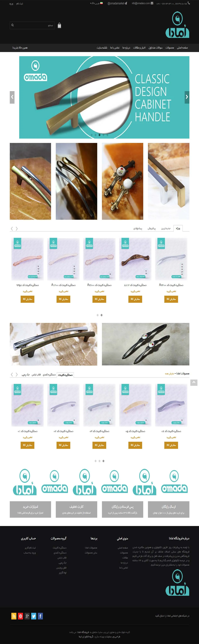Image resolution: width=199 pixels, height=644 pixels.
Task: Open the shopping bag cart icon
Action: (59, 25)
